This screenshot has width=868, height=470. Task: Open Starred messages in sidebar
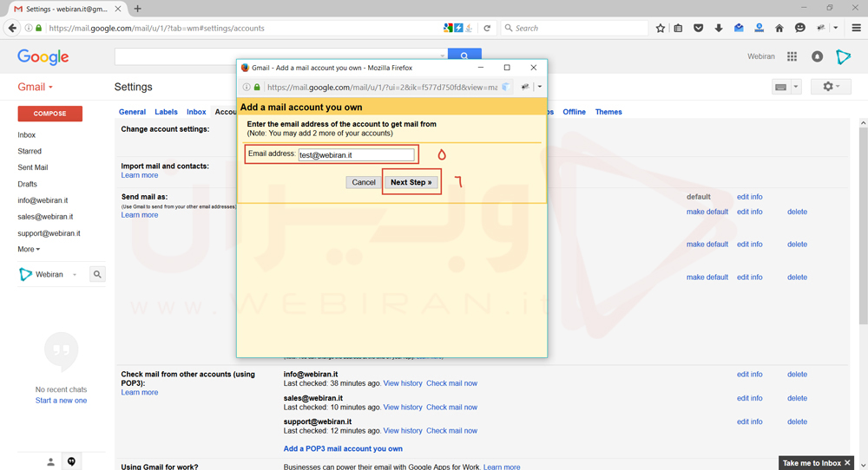[30, 151]
